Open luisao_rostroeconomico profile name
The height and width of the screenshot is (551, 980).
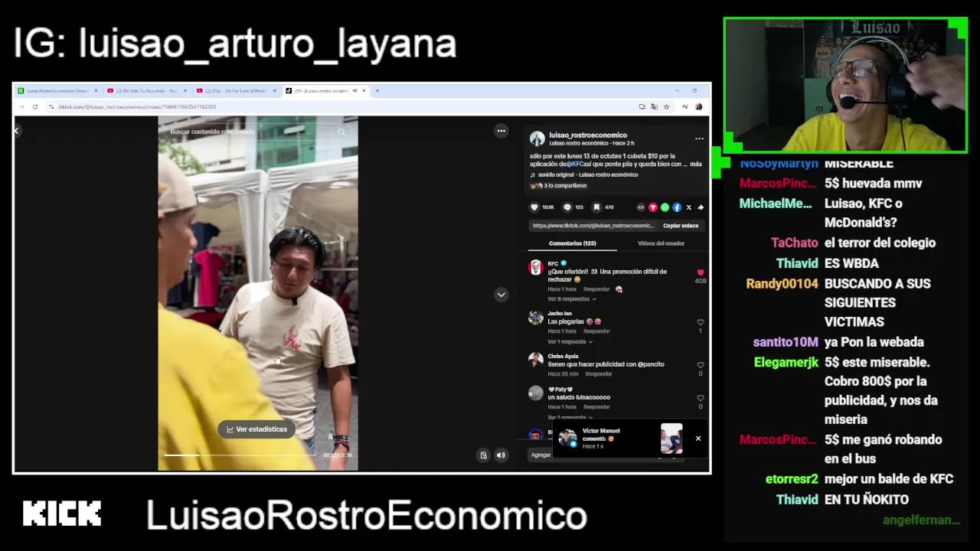[x=588, y=135]
